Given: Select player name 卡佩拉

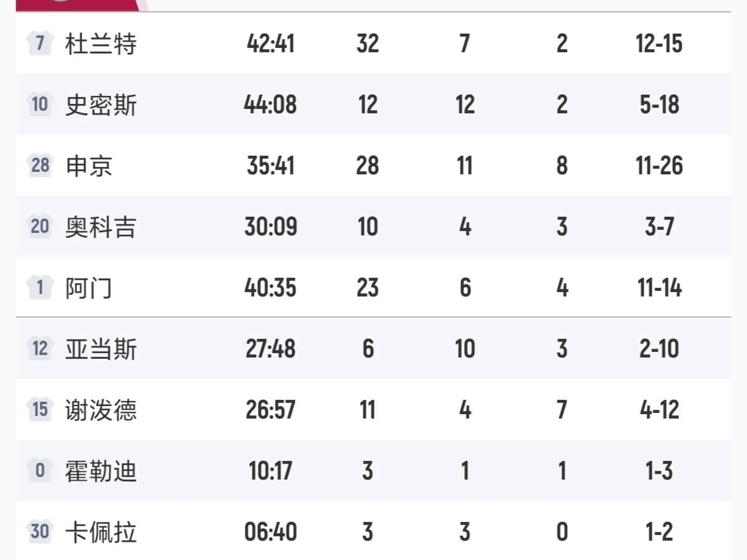Looking at the screenshot, I should 101,533.
